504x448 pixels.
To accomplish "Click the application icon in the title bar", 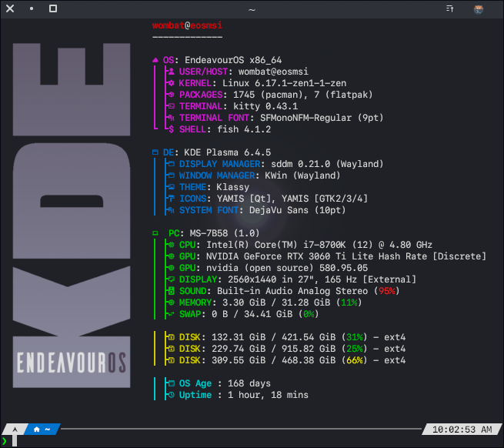I will (x=478, y=9).
